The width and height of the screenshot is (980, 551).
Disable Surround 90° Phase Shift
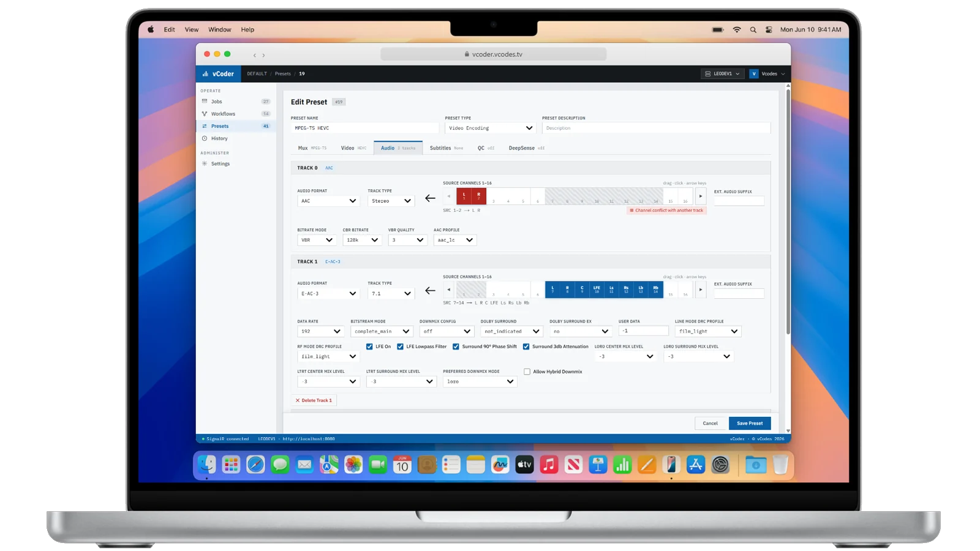point(456,347)
